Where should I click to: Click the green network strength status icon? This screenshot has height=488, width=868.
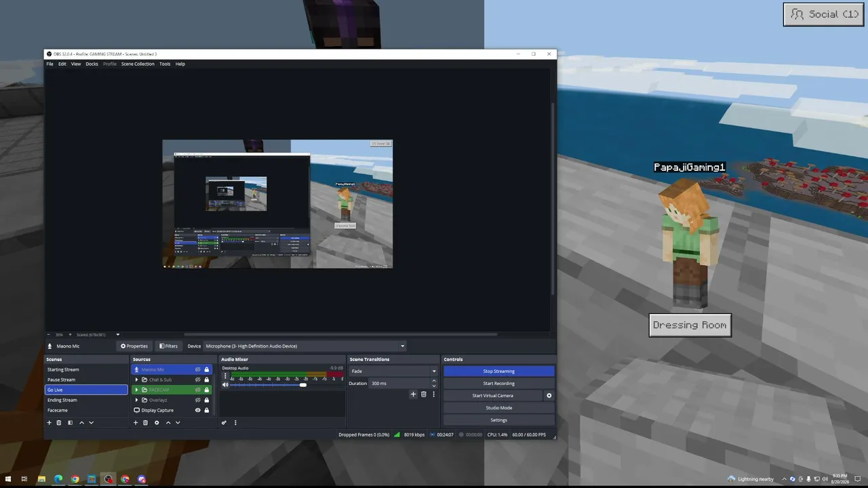(397, 434)
